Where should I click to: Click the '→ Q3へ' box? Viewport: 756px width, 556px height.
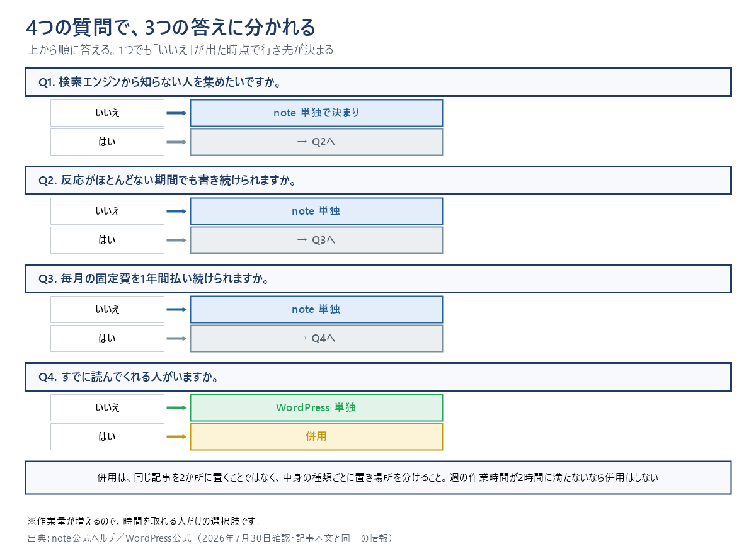316,240
